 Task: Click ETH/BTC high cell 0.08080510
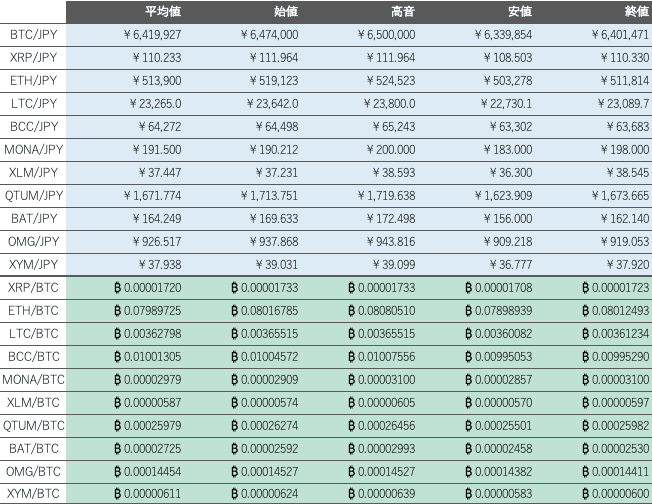coord(382,310)
